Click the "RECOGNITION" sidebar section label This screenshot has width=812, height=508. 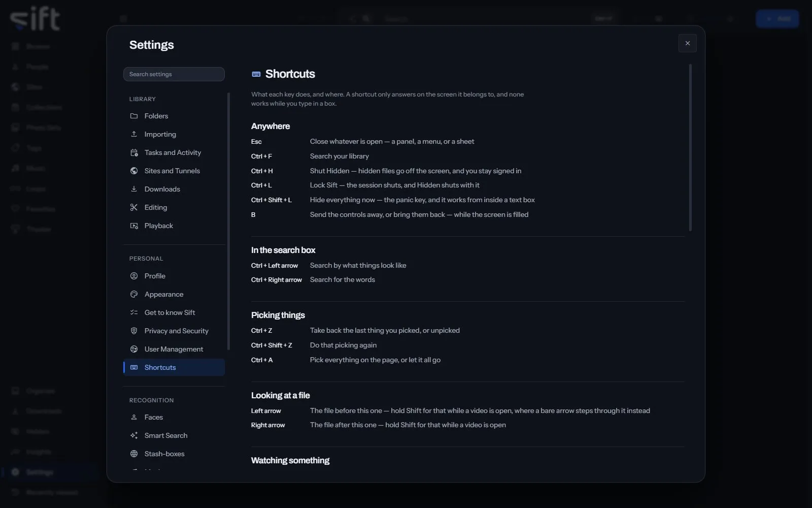(x=151, y=400)
